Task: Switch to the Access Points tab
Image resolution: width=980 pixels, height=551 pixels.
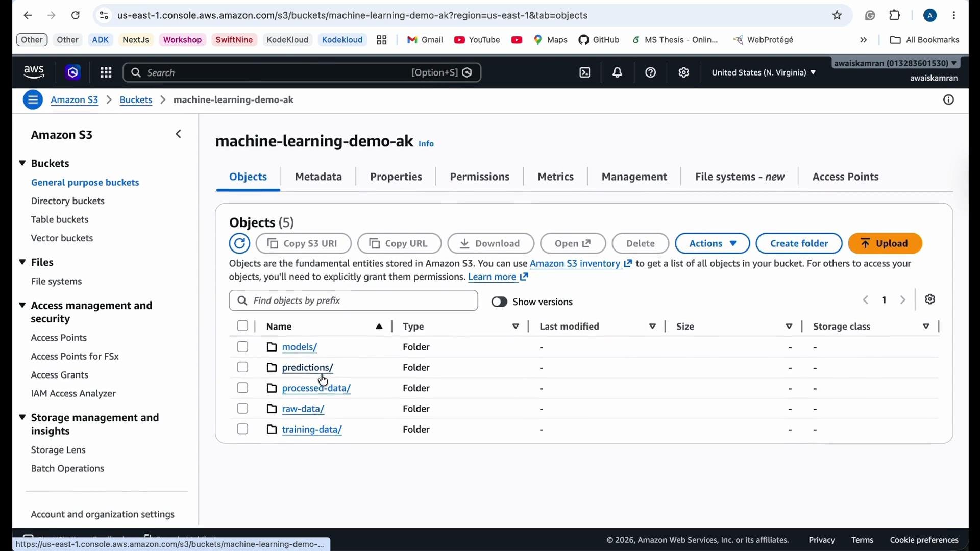Action: 846,177
